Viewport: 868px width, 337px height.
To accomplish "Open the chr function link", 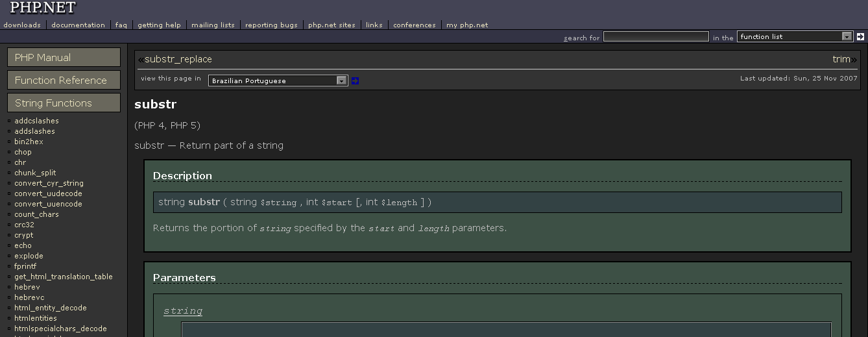I will point(20,162).
